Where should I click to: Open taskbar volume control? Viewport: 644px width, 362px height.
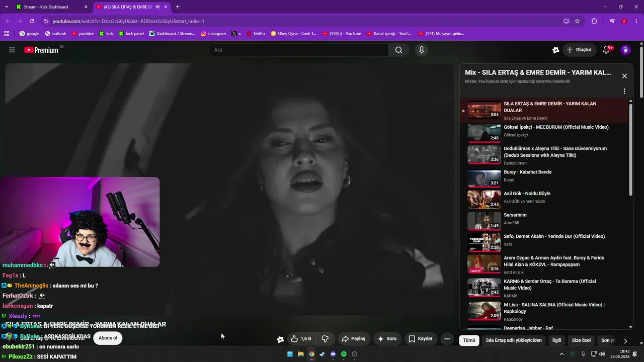coord(602,354)
